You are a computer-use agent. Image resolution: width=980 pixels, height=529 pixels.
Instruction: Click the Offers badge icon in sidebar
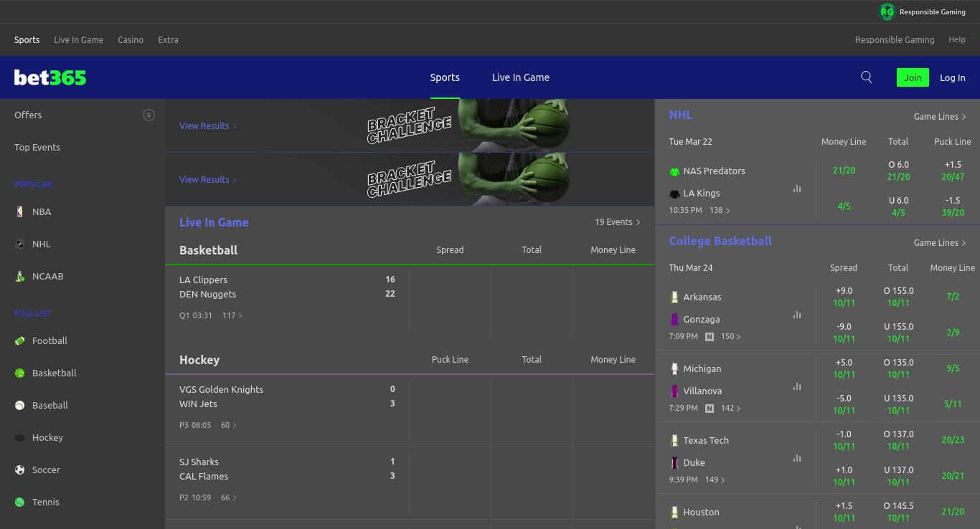(149, 115)
